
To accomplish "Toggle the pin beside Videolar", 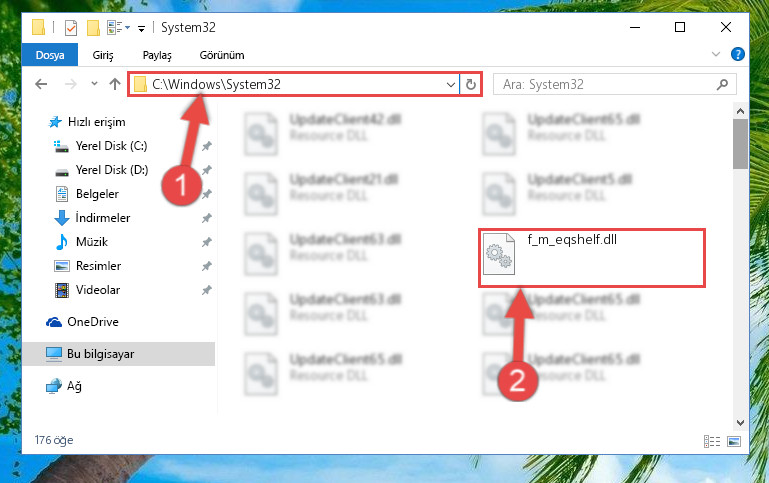I will [x=206, y=290].
